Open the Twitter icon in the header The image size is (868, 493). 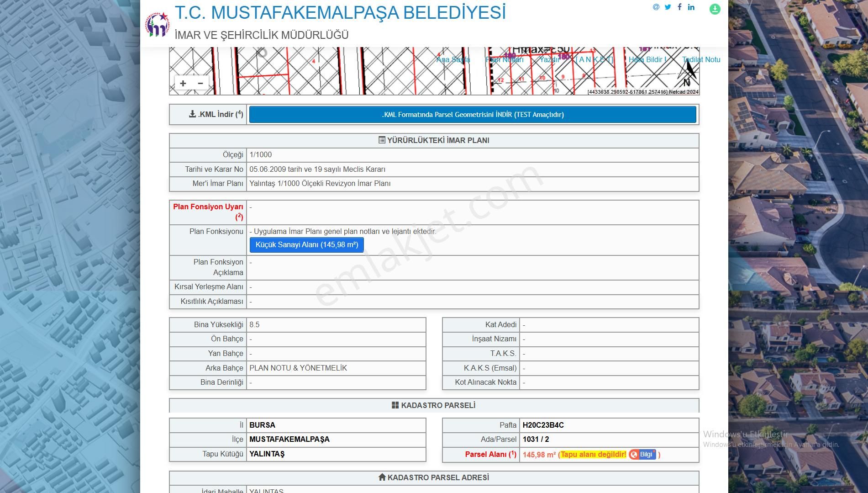668,7
